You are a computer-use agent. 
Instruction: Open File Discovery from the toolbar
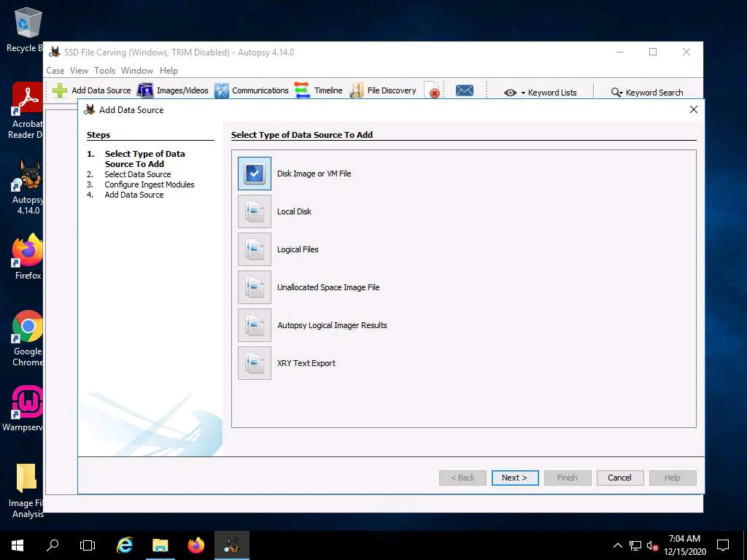pyautogui.click(x=383, y=90)
